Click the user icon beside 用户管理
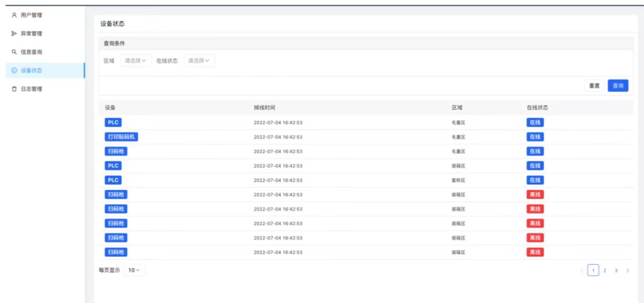Viewport: 644px width, 303px height. point(14,15)
